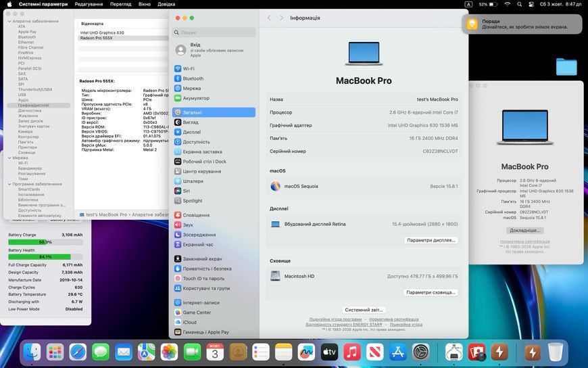This screenshot has height=368, width=588.
Task: Open Control Center in the menu bar
Action: tap(531, 4)
